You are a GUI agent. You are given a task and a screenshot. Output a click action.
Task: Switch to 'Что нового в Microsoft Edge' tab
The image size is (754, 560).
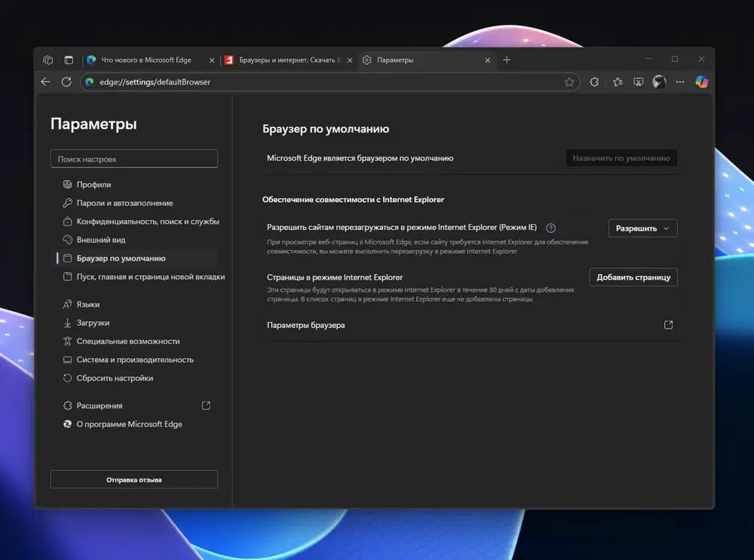(x=146, y=60)
